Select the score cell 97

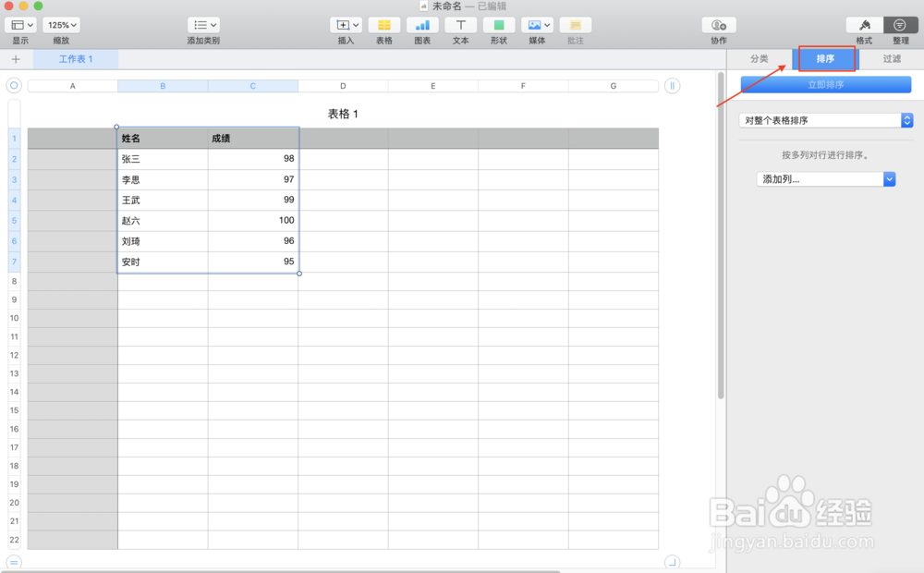[x=253, y=180]
